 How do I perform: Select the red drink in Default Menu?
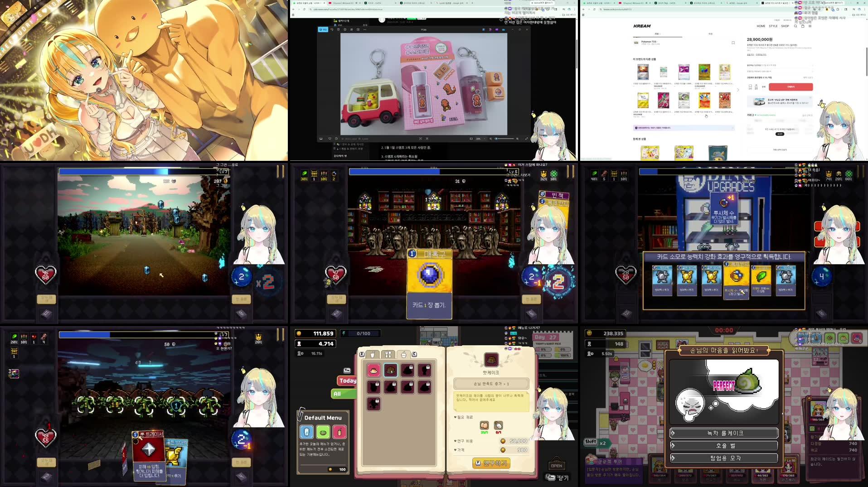click(x=339, y=432)
